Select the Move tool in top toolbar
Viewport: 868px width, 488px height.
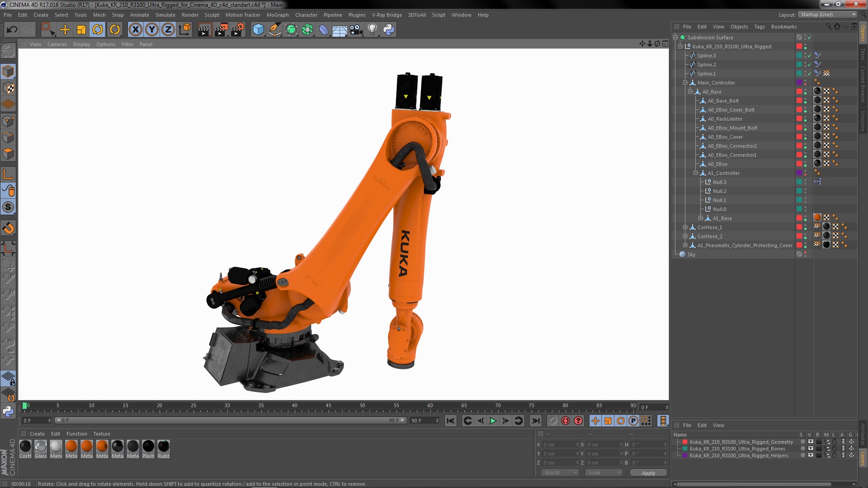point(65,30)
